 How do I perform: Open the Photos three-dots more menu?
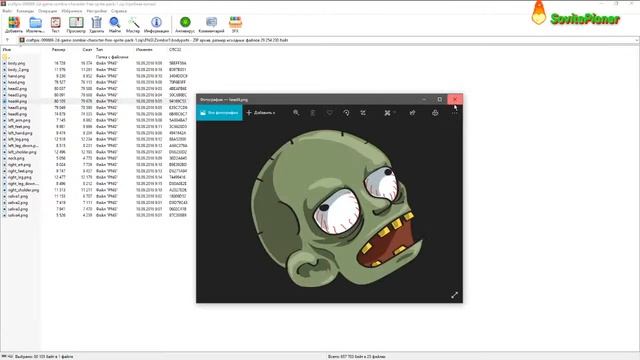click(x=454, y=113)
